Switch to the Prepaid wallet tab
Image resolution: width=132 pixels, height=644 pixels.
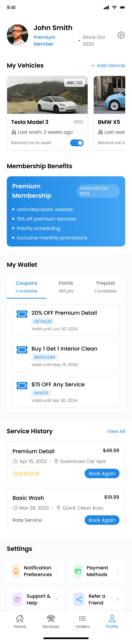pyautogui.click(x=105, y=287)
